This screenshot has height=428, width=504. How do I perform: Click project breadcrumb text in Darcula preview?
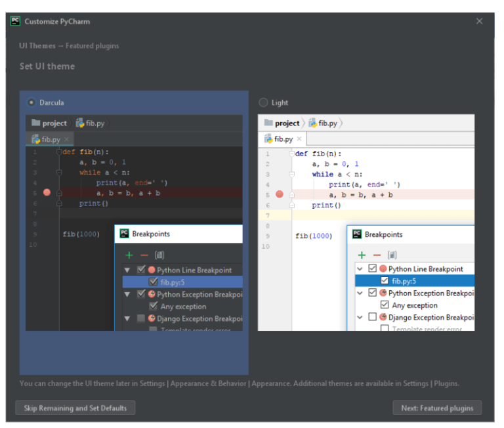pyautogui.click(x=54, y=123)
